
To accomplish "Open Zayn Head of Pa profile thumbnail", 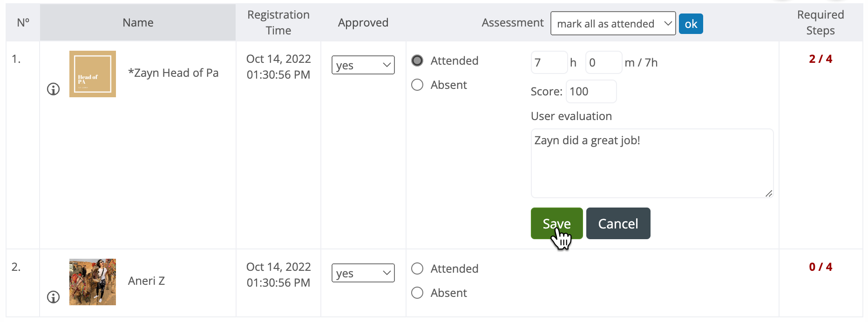I will (93, 74).
